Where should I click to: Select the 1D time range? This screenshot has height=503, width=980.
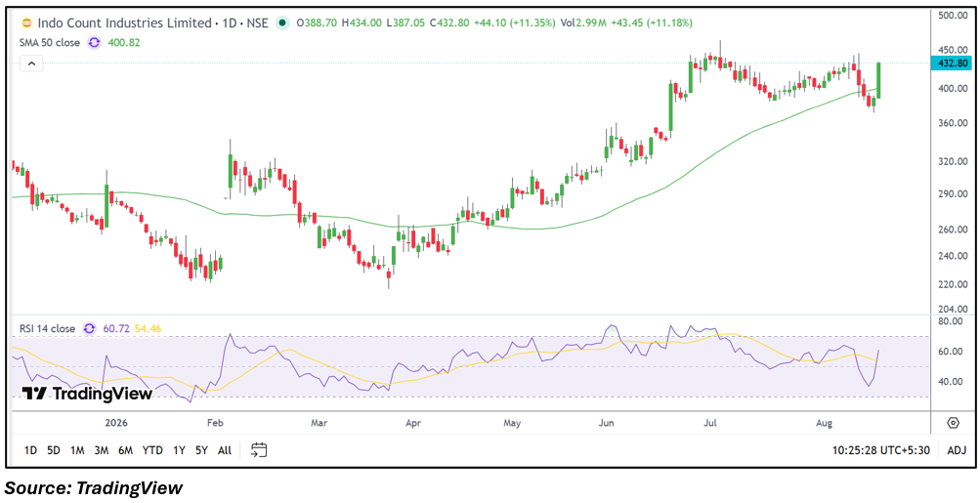(x=30, y=450)
